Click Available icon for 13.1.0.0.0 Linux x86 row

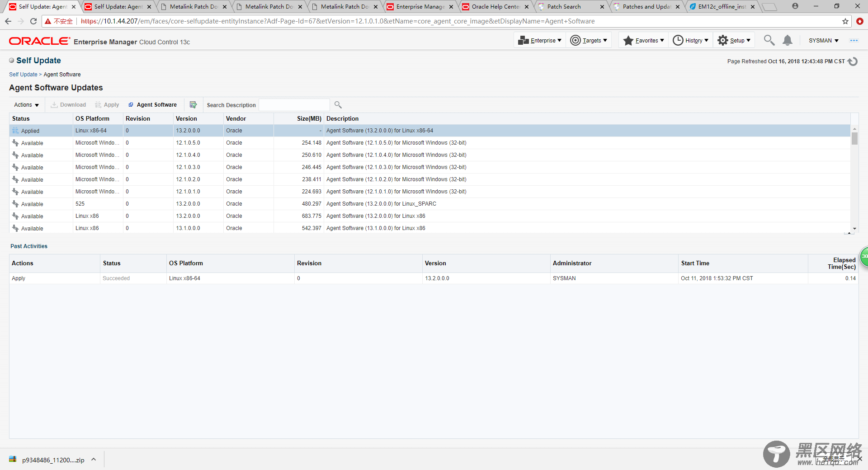[x=15, y=228]
